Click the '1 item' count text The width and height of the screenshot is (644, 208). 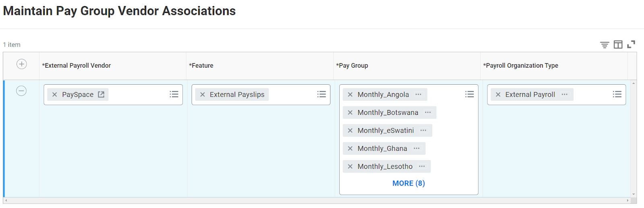pyautogui.click(x=12, y=45)
